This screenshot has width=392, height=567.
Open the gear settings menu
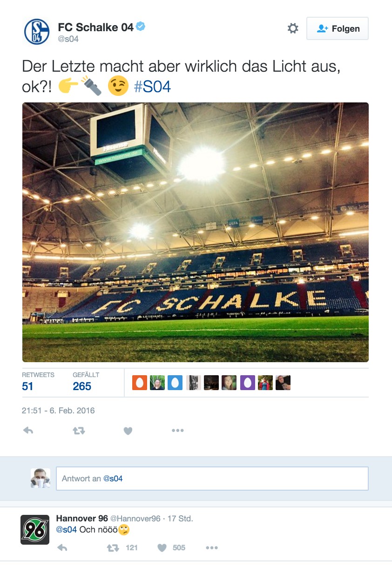click(x=293, y=28)
